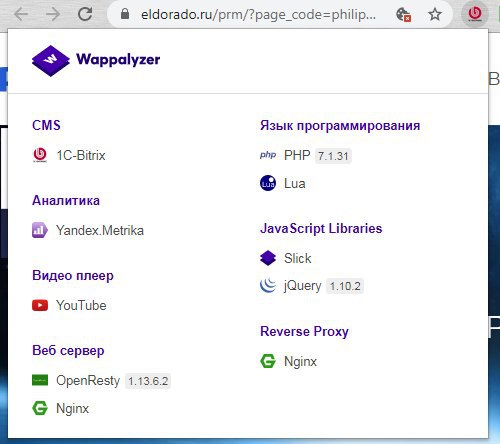Click the browser back arrow
Screen dimensions: 500x444
click(21, 14)
